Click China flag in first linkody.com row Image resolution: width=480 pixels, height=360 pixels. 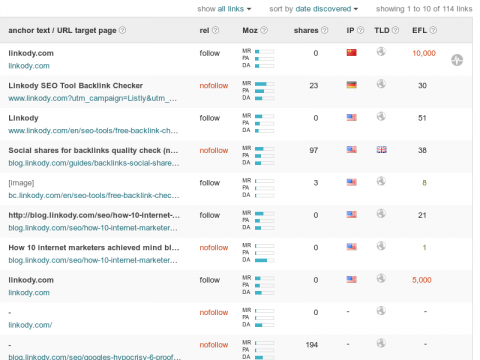pyautogui.click(x=351, y=52)
